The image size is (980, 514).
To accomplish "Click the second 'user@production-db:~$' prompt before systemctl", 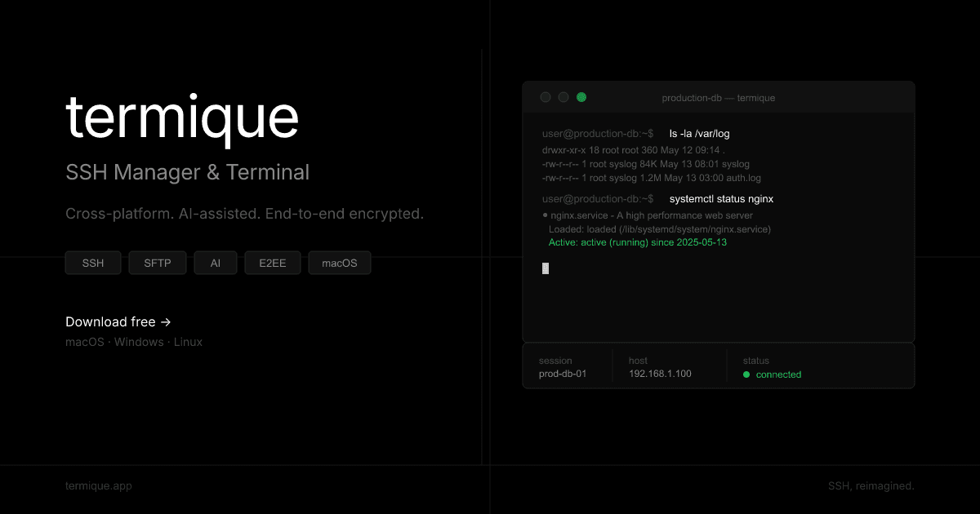I will tap(598, 198).
